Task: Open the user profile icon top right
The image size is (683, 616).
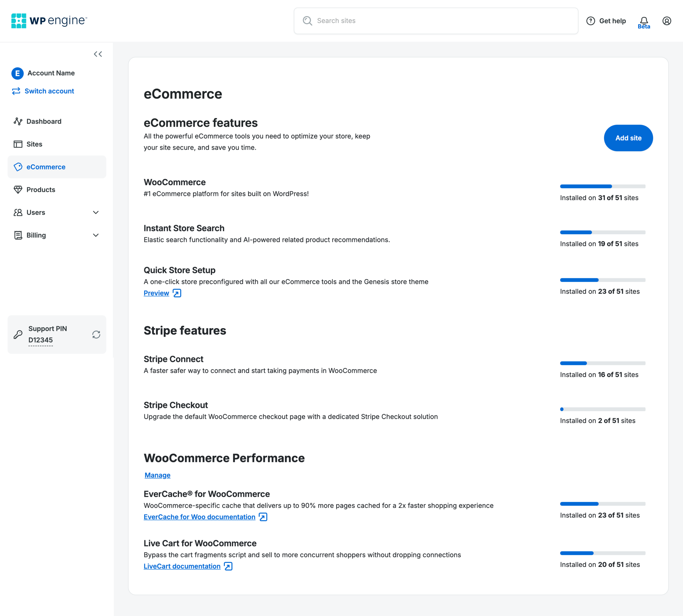Action: point(666,21)
